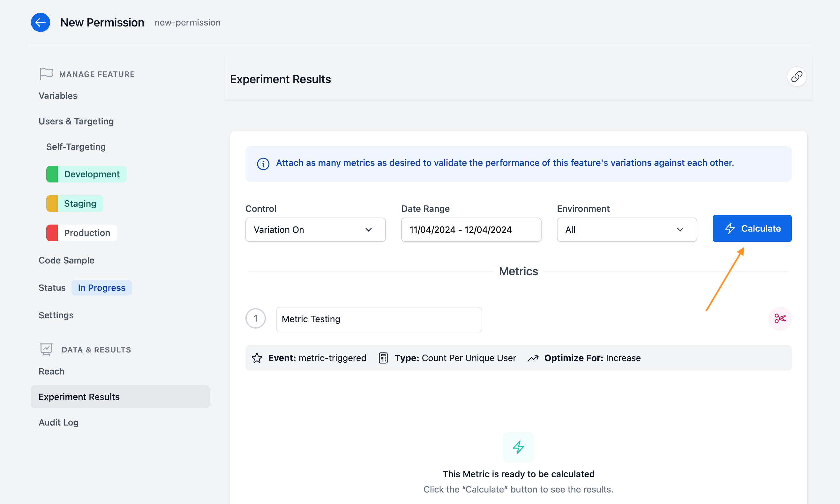Viewport: 840px width, 504px height.
Task: Click the Calculate button
Action: tap(752, 228)
